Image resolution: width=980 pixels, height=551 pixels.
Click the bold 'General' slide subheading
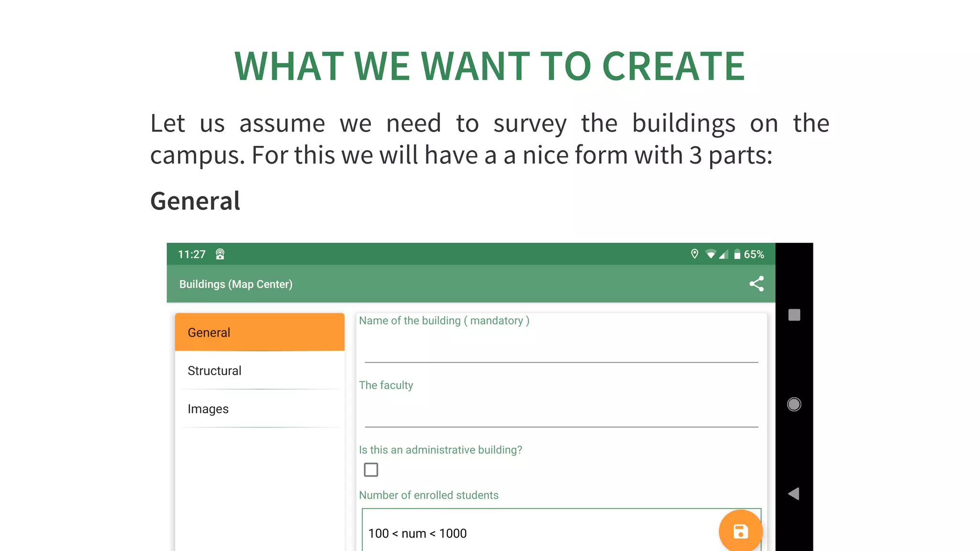[195, 200]
